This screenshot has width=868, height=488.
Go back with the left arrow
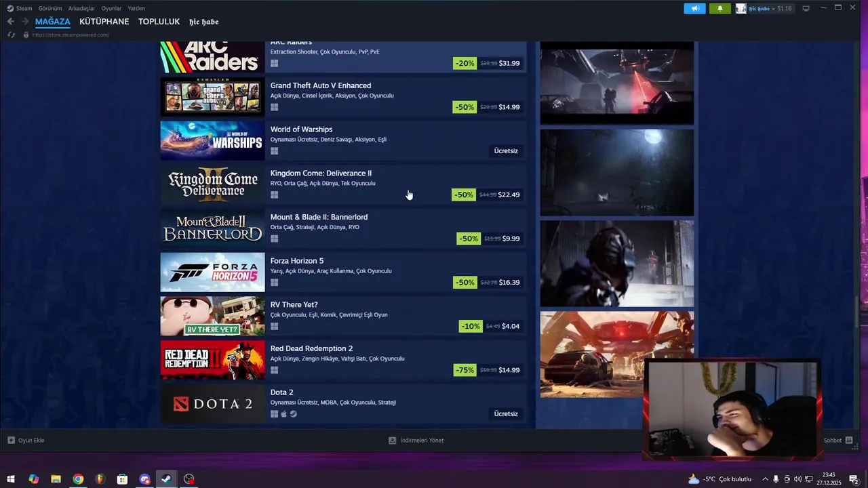11,22
